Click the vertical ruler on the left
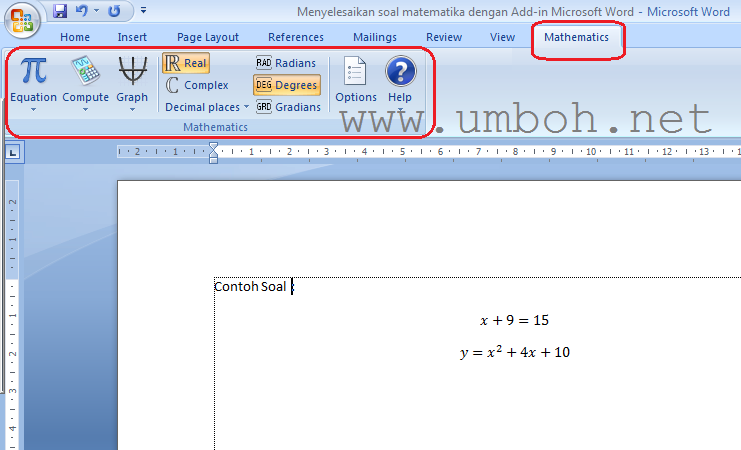This screenshot has width=741, height=450. (x=12, y=315)
